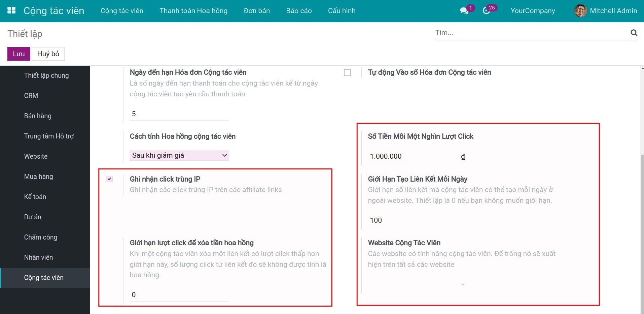Enable Tự động Vào sổ Hóa đơn Cộng tác viên
The width and height of the screenshot is (644, 314).
point(348,72)
